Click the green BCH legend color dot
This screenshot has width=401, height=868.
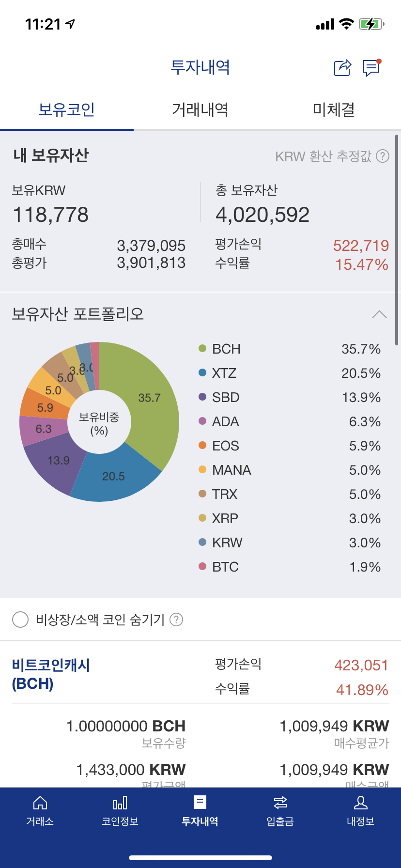point(202,349)
